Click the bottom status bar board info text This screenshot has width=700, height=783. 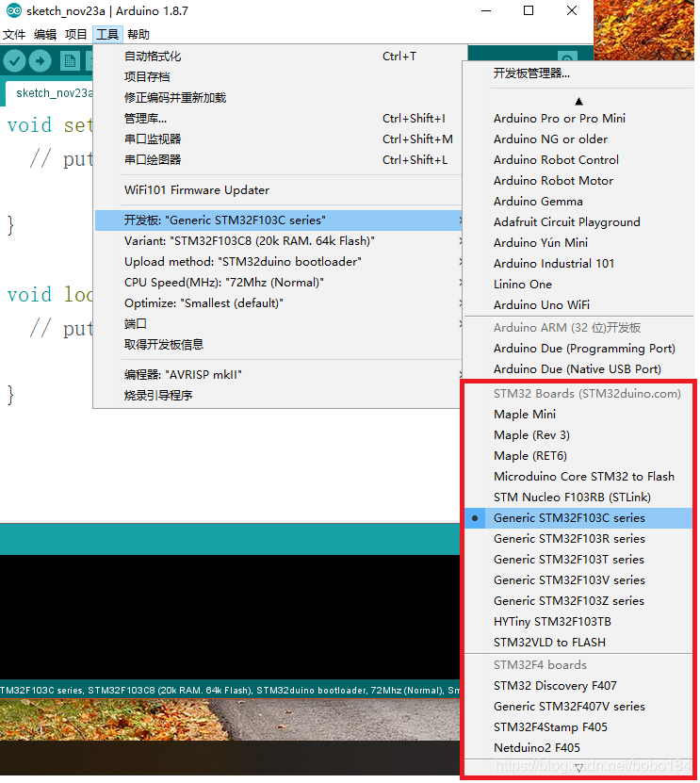(x=230, y=690)
